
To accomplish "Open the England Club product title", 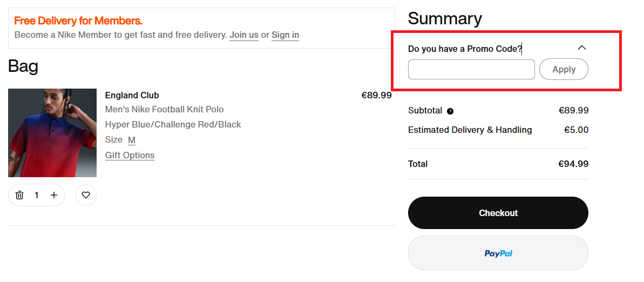I will click(x=132, y=96).
